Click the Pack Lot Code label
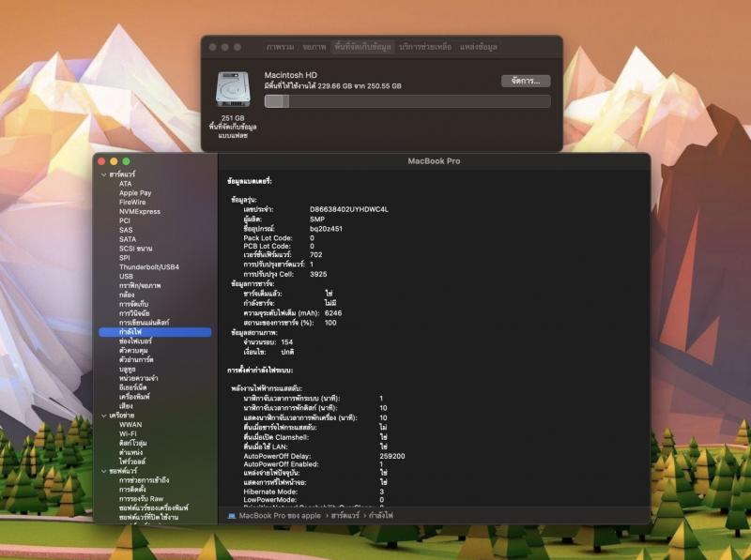This screenshot has height=560, width=751. [268, 238]
